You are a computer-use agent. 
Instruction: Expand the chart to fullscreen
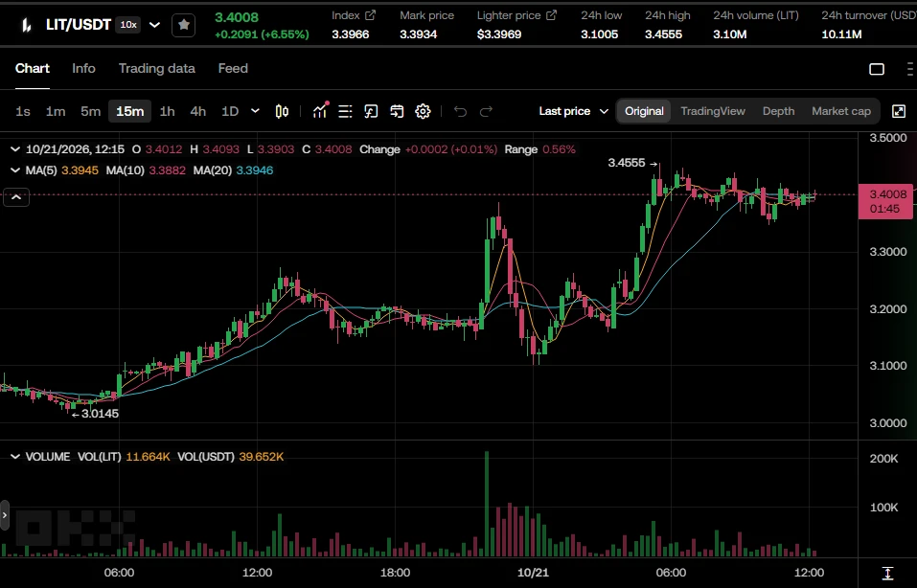click(x=899, y=111)
